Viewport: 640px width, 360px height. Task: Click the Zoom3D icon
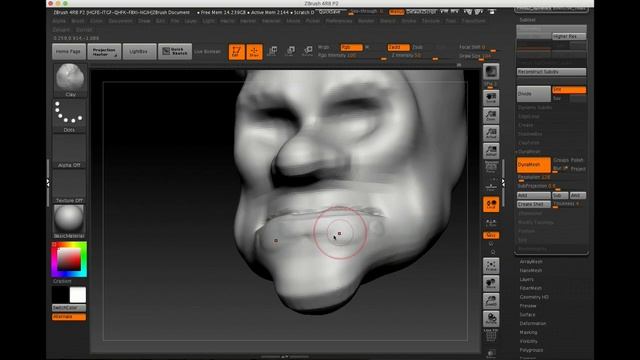tap(491, 301)
